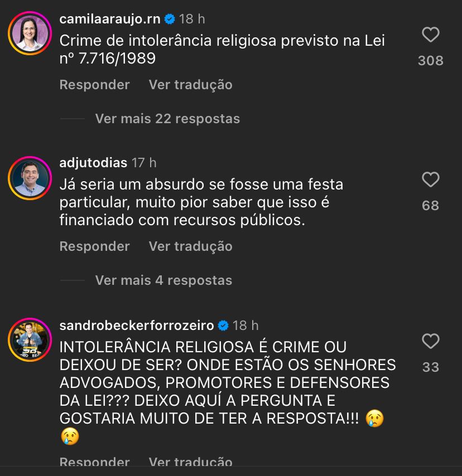Viewport: 462px width, 476px height.
Task: Reply to camilaaraujo.rn's comment
Action: coord(94,85)
